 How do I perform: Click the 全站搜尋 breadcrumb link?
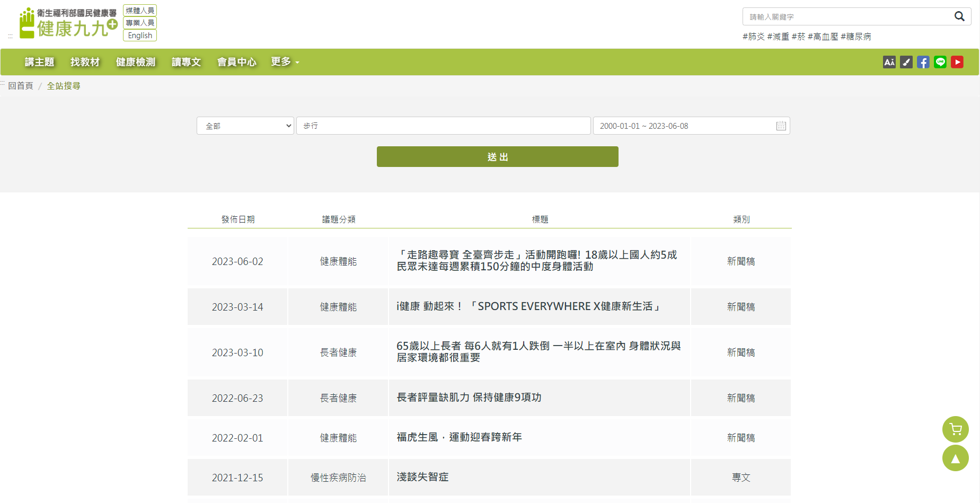point(64,86)
